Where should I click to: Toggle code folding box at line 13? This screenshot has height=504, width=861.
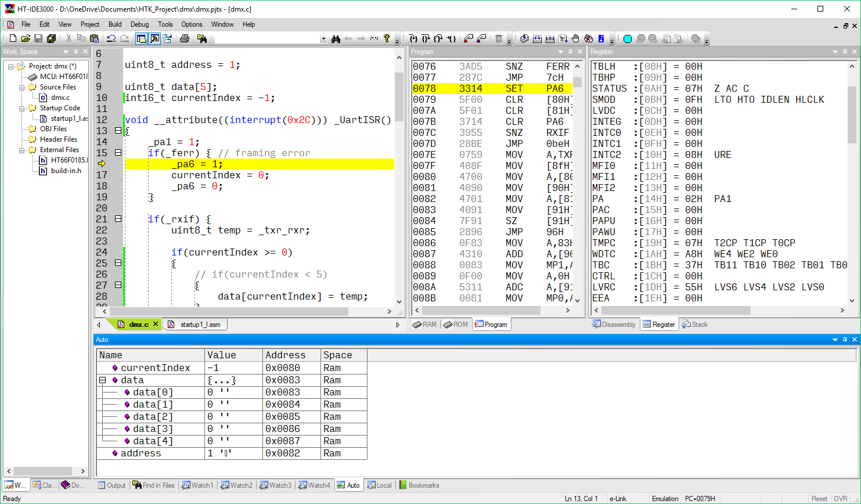pyautogui.click(x=118, y=131)
